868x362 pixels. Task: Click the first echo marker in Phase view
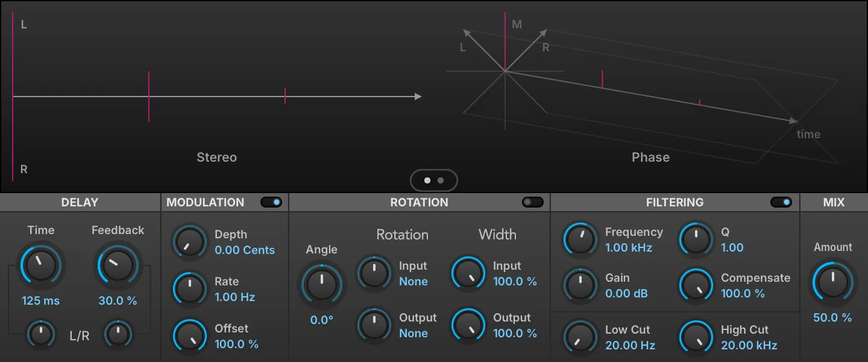602,79
